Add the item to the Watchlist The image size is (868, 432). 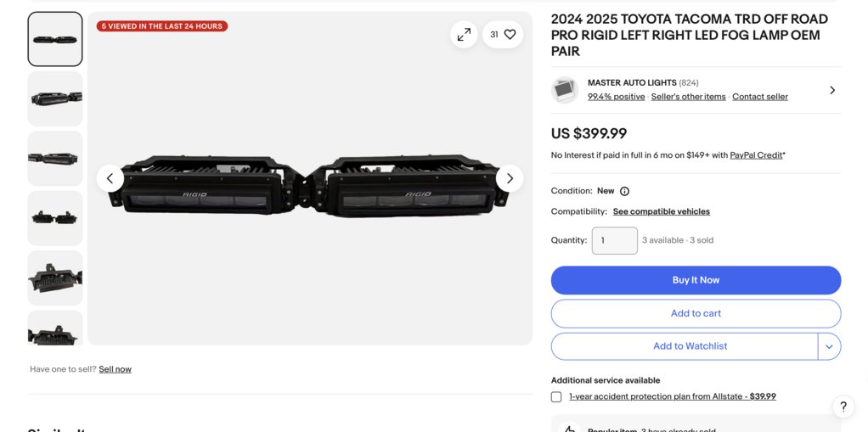pos(685,346)
